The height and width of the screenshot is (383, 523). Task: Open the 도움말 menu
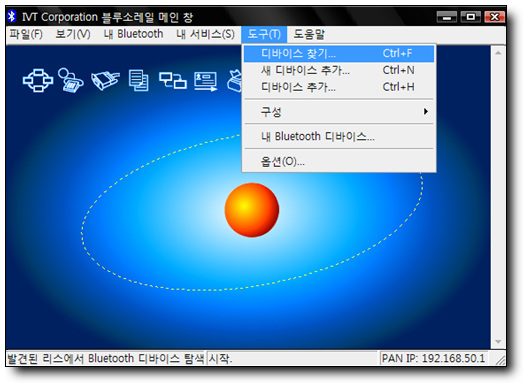click(x=309, y=34)
